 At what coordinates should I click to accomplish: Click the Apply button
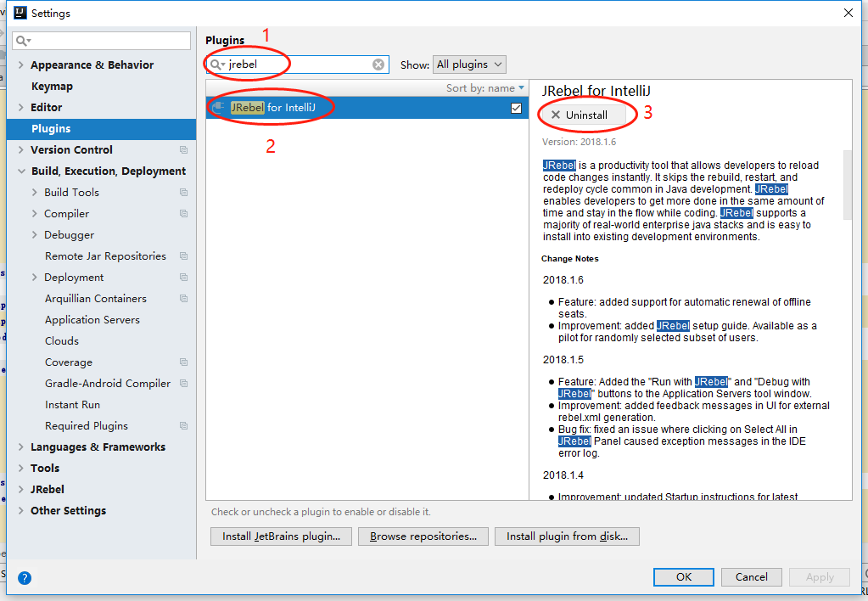820,577
